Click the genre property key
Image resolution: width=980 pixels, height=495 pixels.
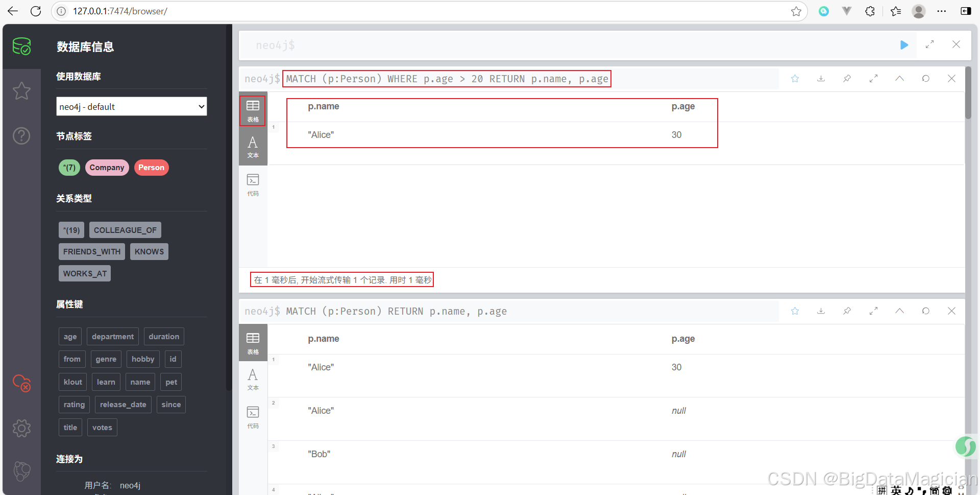[x=106, y=359]
